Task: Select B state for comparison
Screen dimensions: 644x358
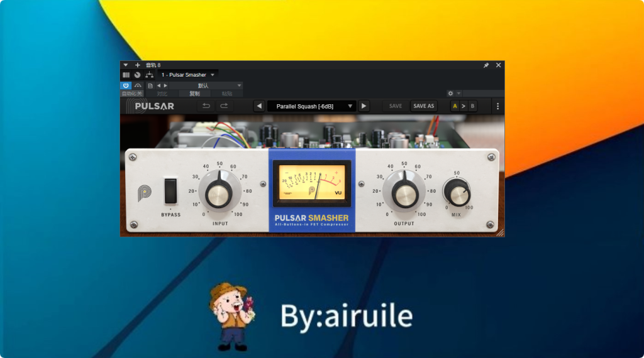Action: pyautogui.click(x=472, y=106)
